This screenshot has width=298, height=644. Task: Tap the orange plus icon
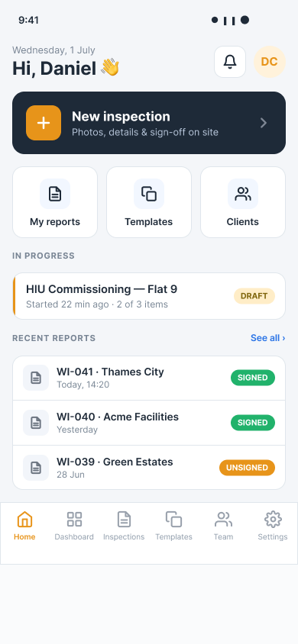click(x=44, y=123)
